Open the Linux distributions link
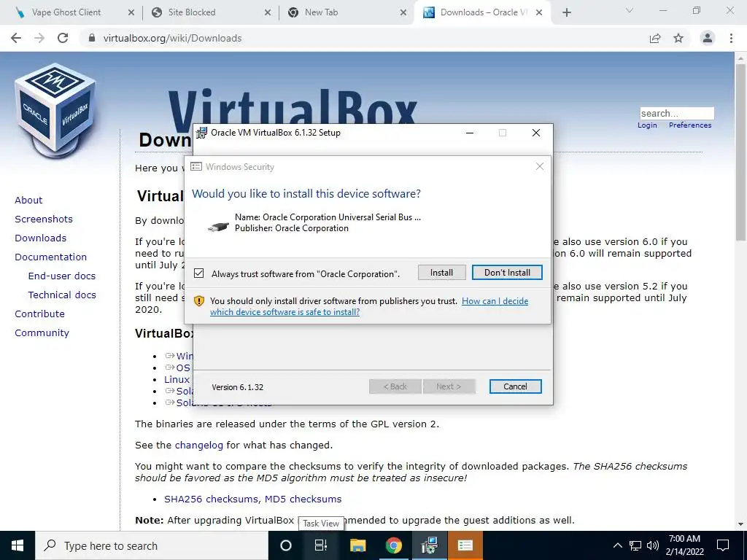Image resolution: width=747 pixels, height=560 pixels. tap(177, 379)
